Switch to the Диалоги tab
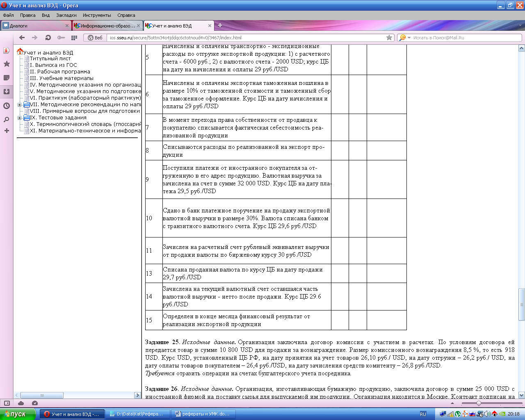The width and height of the screenshot is (525, 420). 36,25
